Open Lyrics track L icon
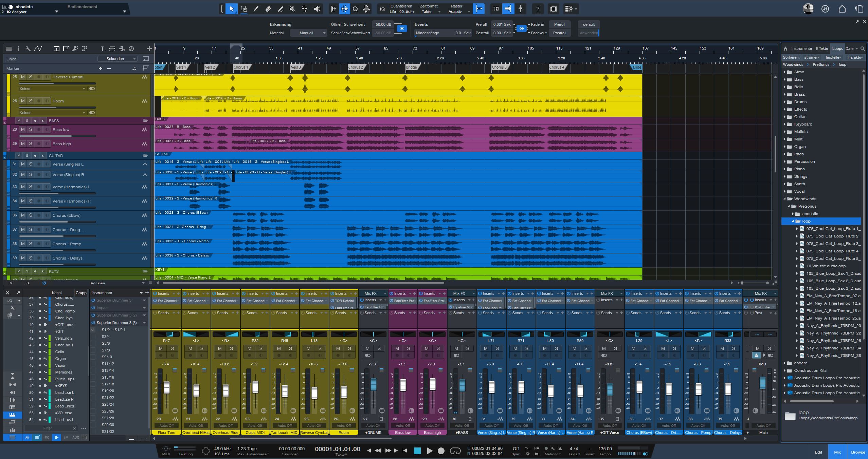Image resolution: width=868 pixels, height=459 pixels. click(103, 49)
